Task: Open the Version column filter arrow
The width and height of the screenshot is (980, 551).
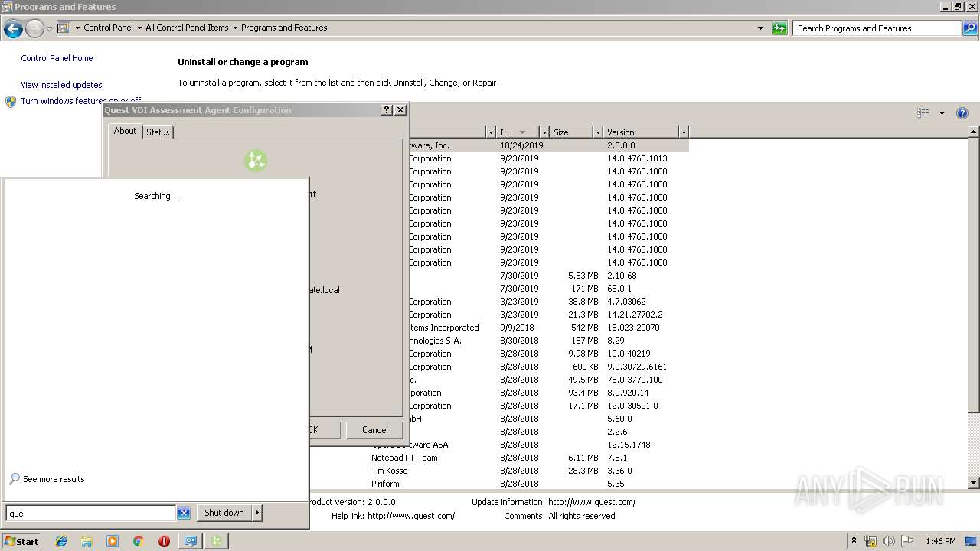Action: 684,132
